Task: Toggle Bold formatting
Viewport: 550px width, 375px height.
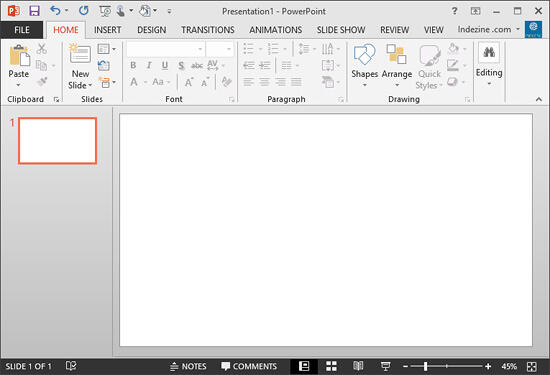Action: point(133,65)
